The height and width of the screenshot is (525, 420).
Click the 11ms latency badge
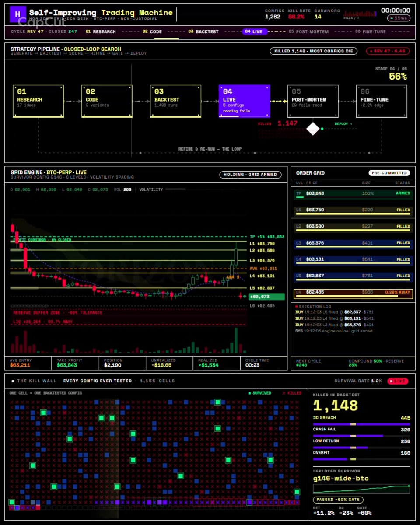(x=398, y=18)
